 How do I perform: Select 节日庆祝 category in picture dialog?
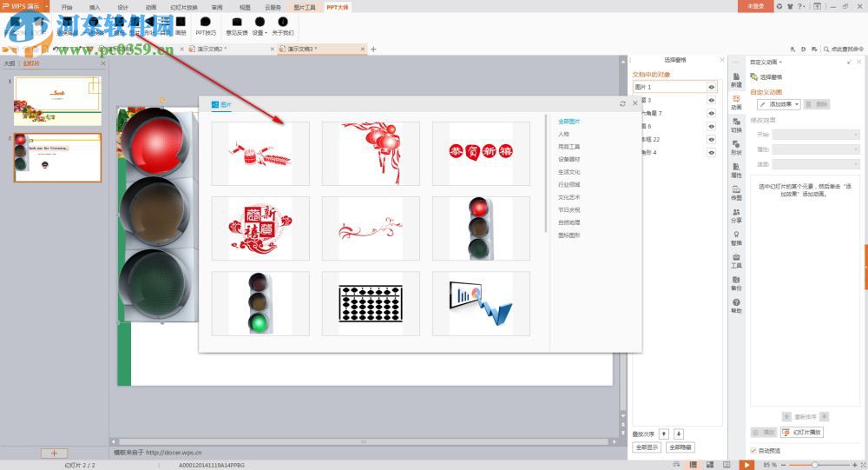pos(569,210)
